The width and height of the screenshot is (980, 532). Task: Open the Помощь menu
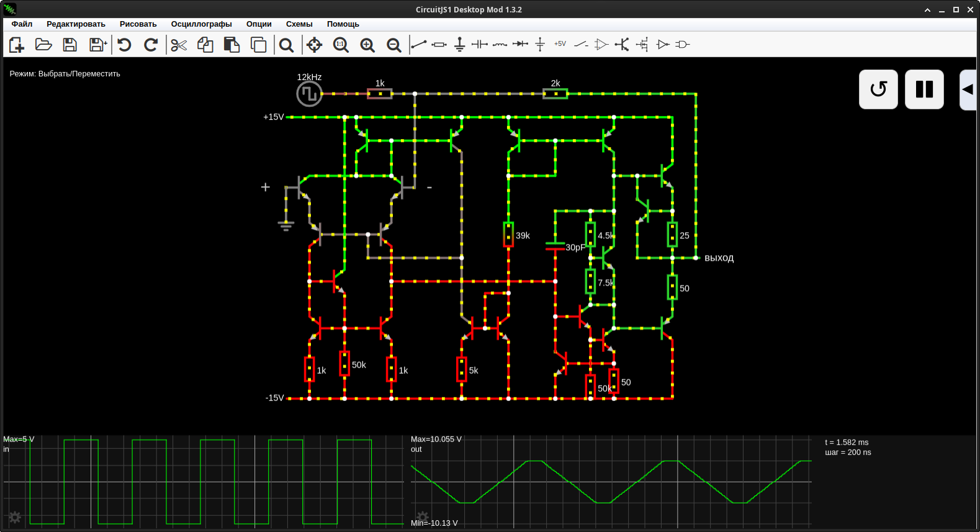click(343, 24)
